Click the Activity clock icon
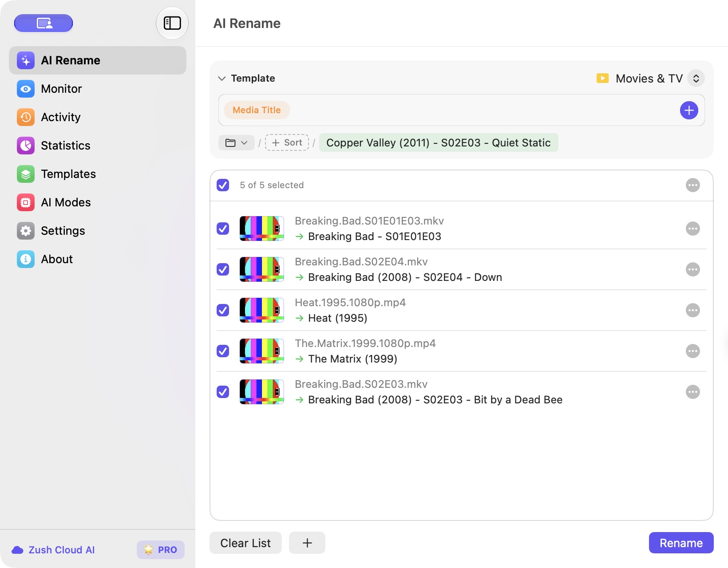Viewport: 728px width, 568px height. (x=26, y=117)
